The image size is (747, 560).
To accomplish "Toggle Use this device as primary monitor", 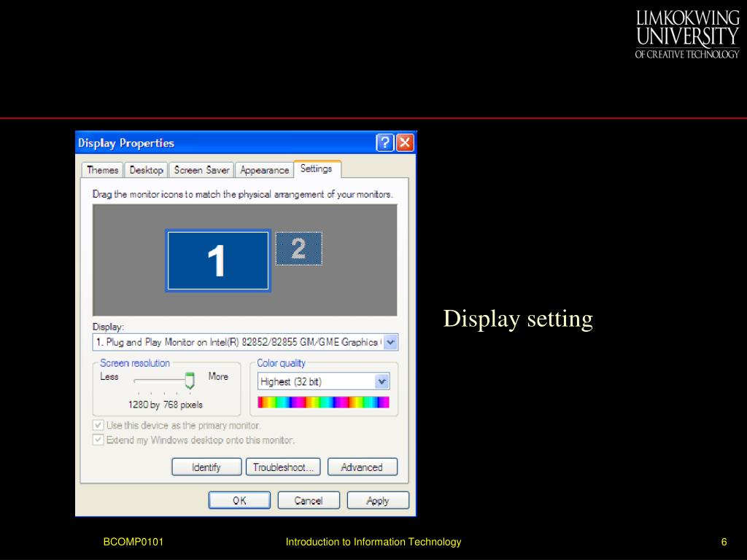I will [x=98, y=425].
